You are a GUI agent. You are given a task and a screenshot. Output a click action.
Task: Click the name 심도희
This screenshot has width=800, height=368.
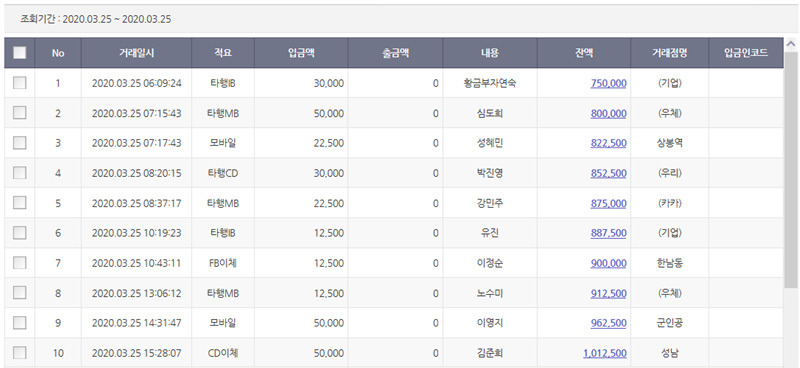click(490, 113)
